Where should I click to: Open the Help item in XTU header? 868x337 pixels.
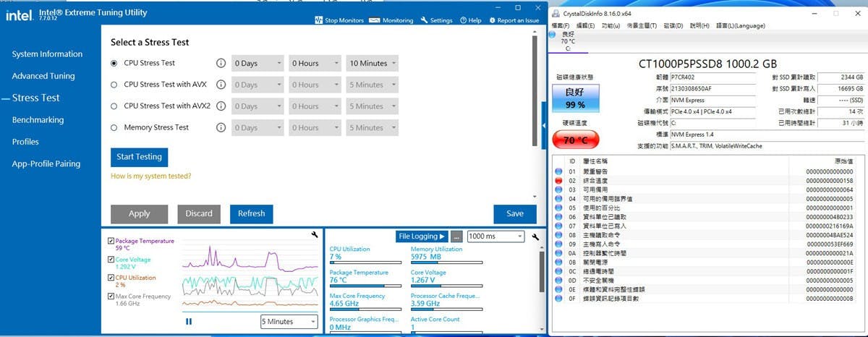click(x=470, y=20)
